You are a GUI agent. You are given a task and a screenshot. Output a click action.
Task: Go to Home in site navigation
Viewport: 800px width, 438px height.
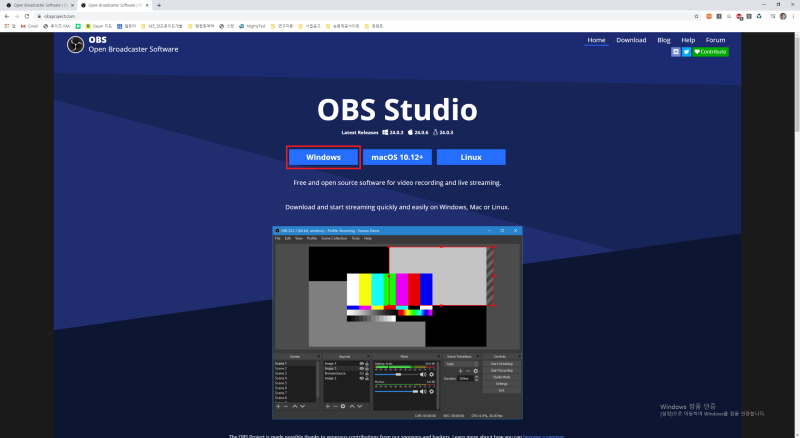click(x=596, y=40)
